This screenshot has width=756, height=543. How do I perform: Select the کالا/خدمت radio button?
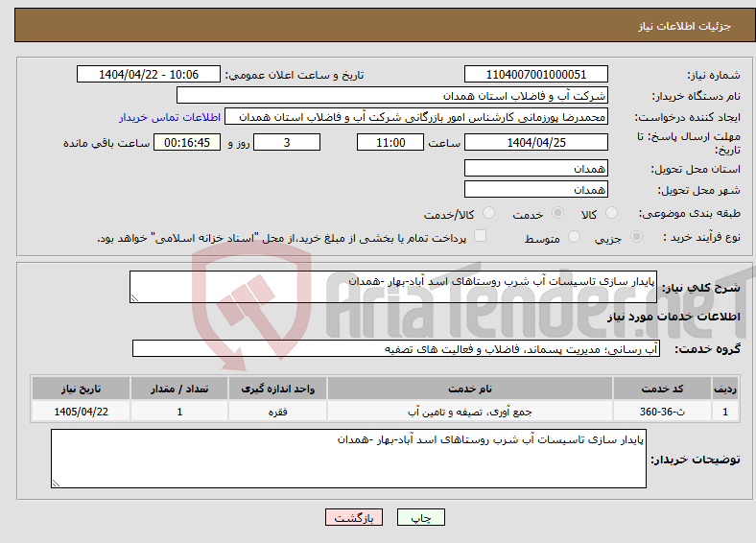489,213
